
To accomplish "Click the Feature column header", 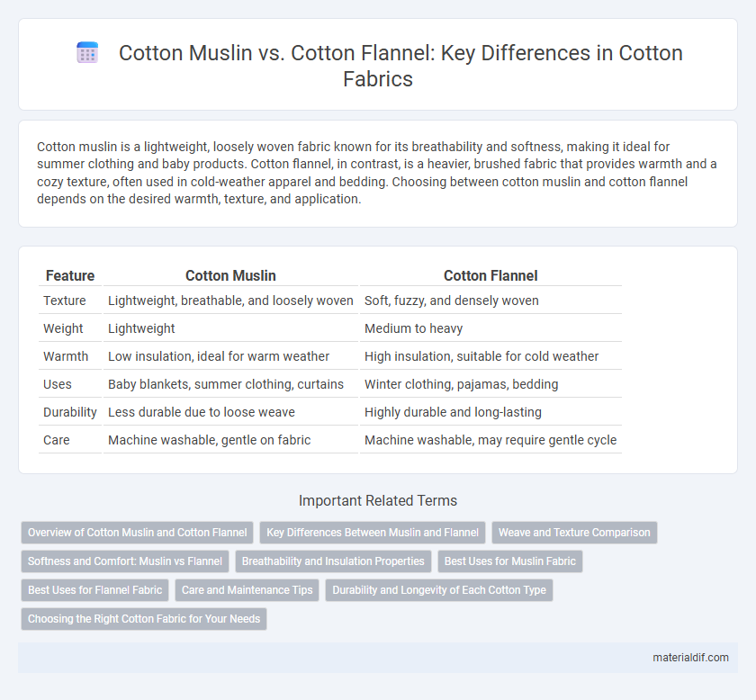I will tap(70, 275).
